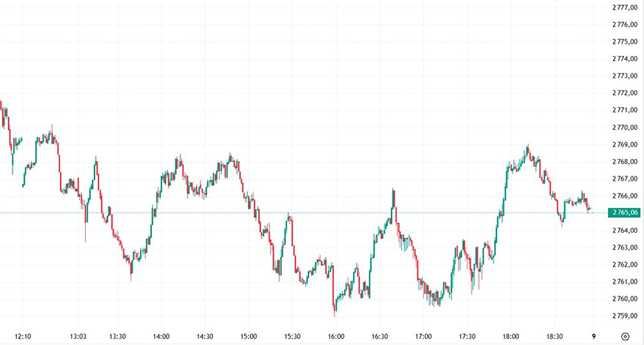
Task: Select the 15:00 time axis marker
Action: (249, 337)
